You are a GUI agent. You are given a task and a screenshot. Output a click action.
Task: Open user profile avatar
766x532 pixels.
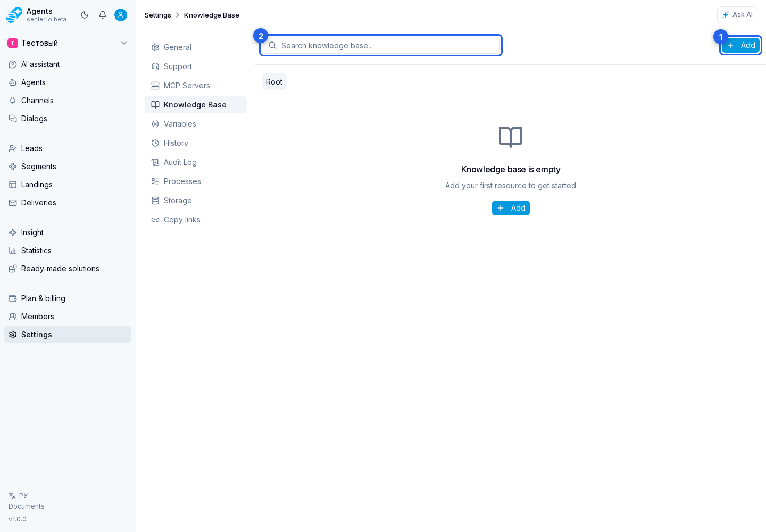(121, 15)
